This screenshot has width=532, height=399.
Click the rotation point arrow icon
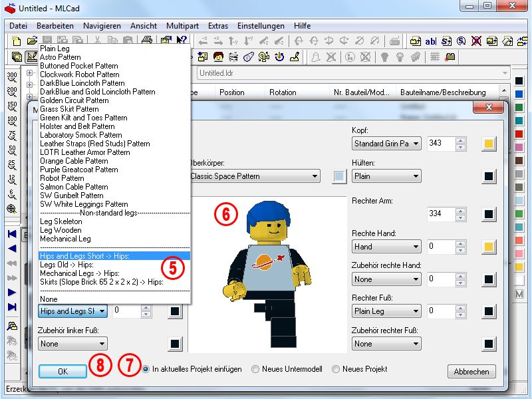click(x=279, y=57)
